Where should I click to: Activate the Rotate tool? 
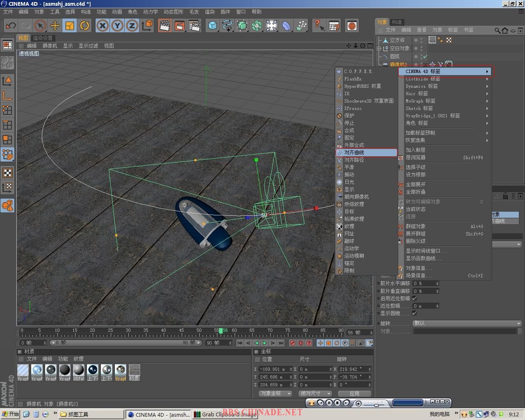[84, 26]
